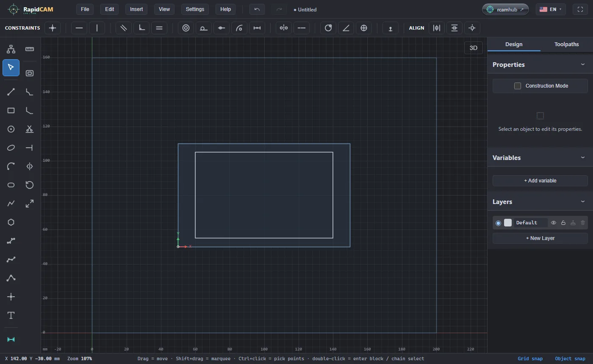Select the Default layer radio button

pyautogui.click(x=498, y=223)
